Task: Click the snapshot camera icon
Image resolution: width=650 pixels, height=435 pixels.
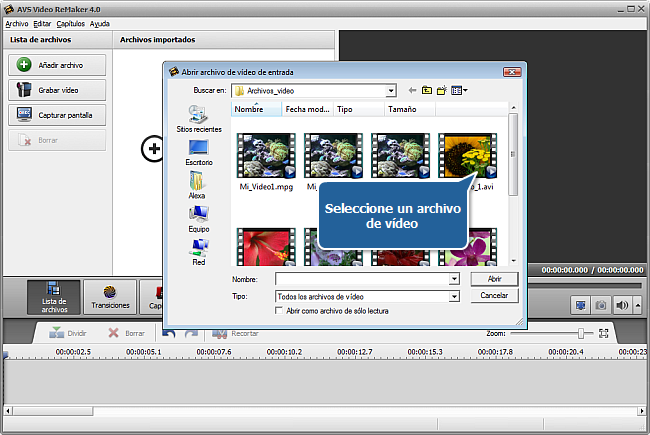Action: (601, 305)
